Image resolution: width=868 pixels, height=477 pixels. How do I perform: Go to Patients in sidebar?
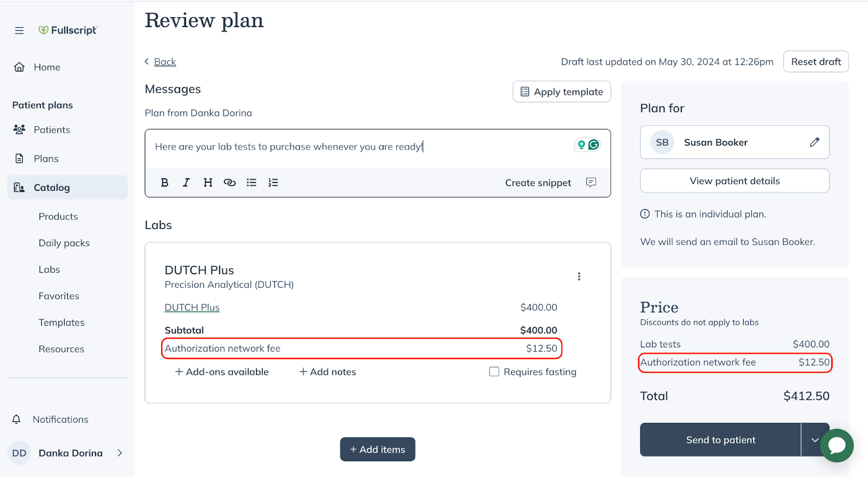52,130
